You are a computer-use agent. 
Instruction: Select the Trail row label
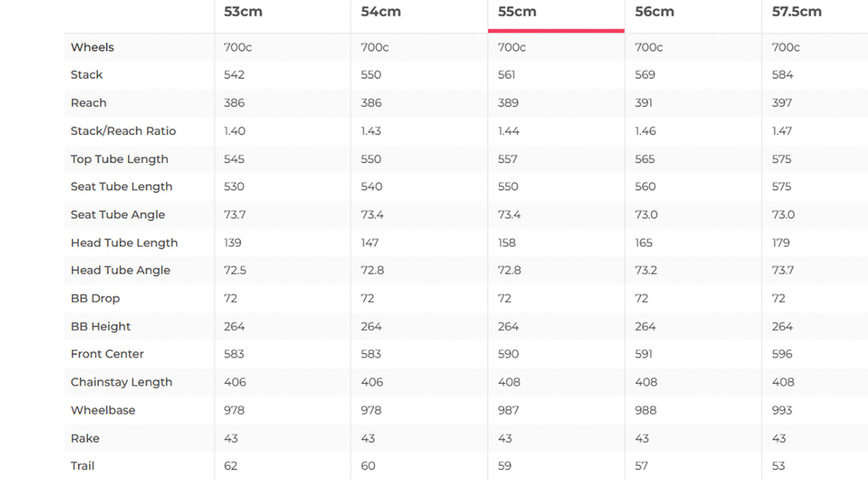[x=82, y=466]
